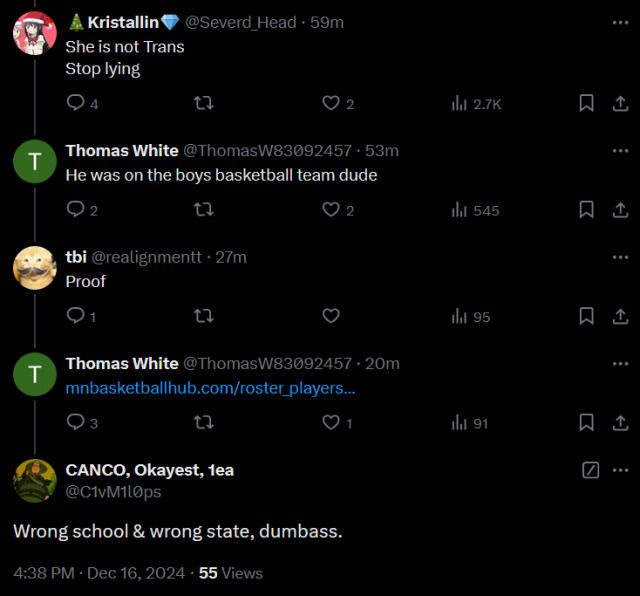Open the 4:38 PM Dec 16 timestamp
The image size is (640, 596).
99,573
